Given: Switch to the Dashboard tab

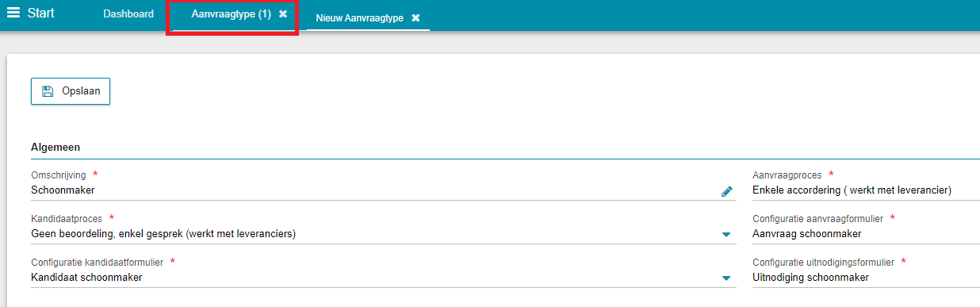Looking at the screenshot, I should [x=128, y=14].
